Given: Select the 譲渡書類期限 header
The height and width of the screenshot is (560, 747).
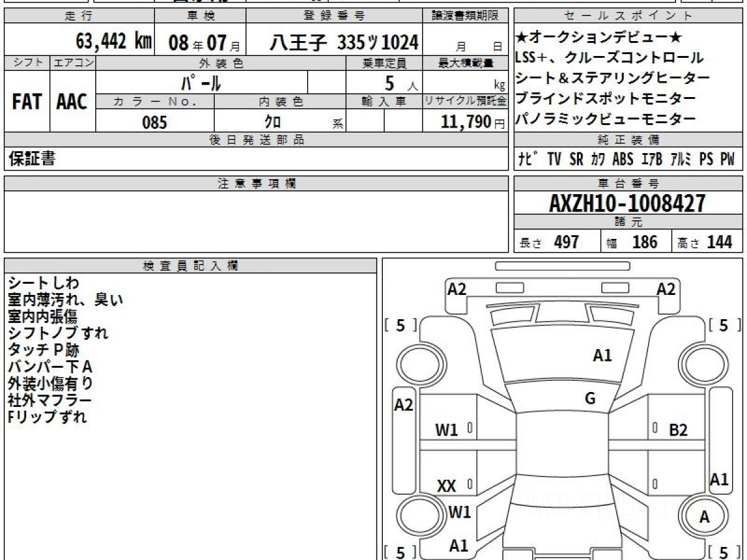Looking at the screenshot, I should point(465,16).
